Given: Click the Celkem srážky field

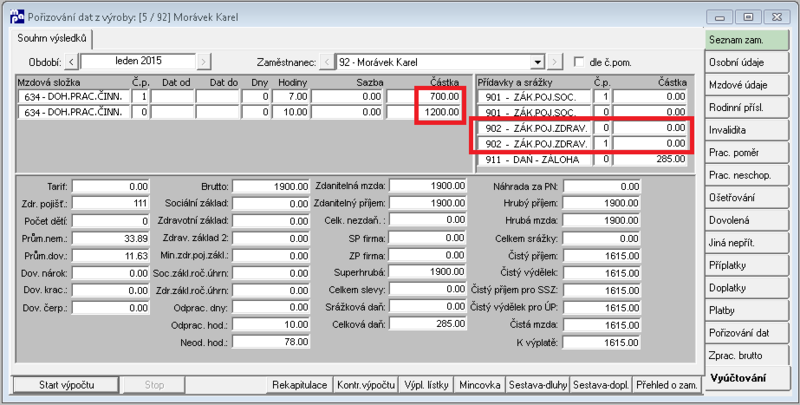Looking at the screenshot, I should coord(602,239).
